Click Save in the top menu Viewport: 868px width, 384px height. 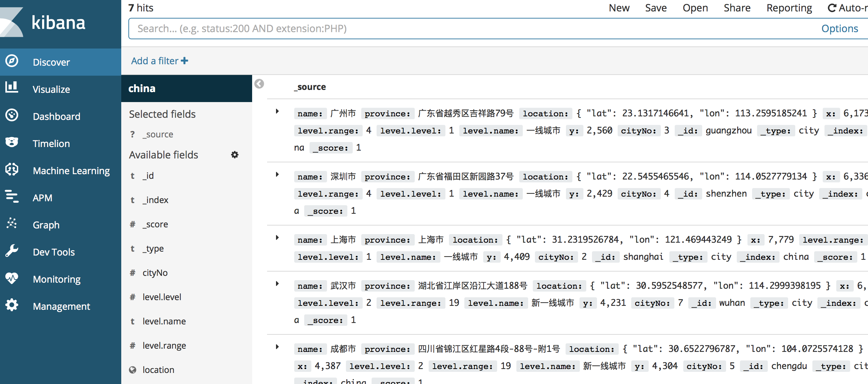pos(656,8)
